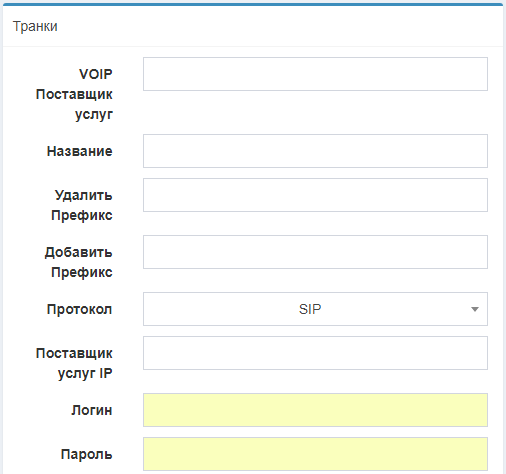The height and width of the screenshot is (474, 506).
Task: Click the Протокол dropdown arrow
Action: pyautogui.click(x=475, y=309)
